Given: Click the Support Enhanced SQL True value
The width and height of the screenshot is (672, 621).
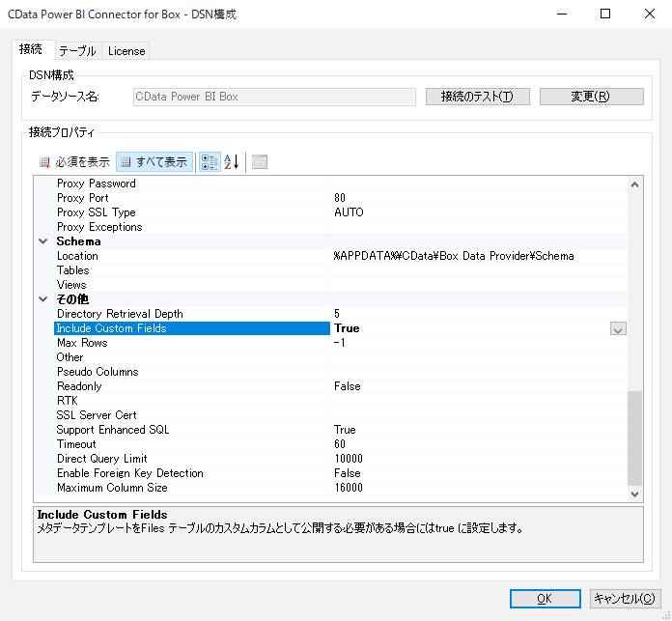Looking at the screenshot, I should click(x=345, y=430).
